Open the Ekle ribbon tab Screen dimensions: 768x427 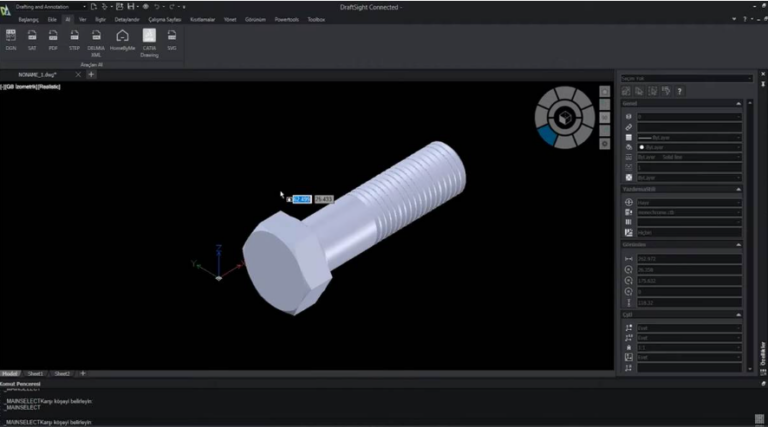(52, 19)
